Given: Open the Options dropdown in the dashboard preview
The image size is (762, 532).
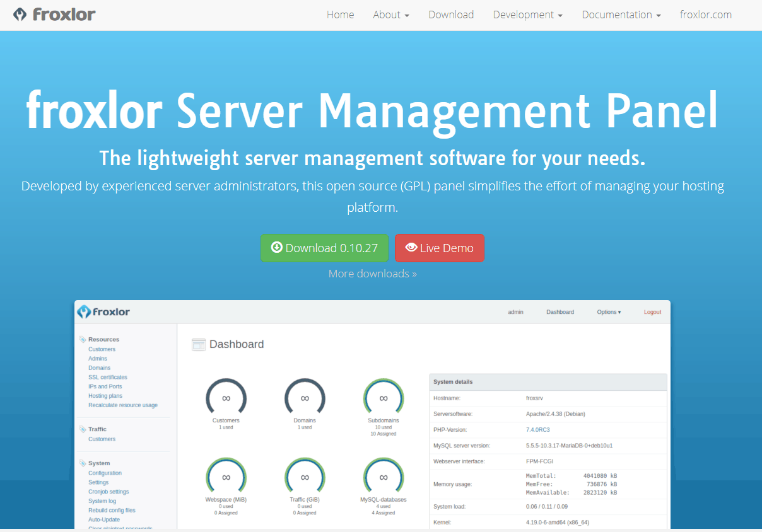Looking at the screenshot, I should click(x=609, y=312).
